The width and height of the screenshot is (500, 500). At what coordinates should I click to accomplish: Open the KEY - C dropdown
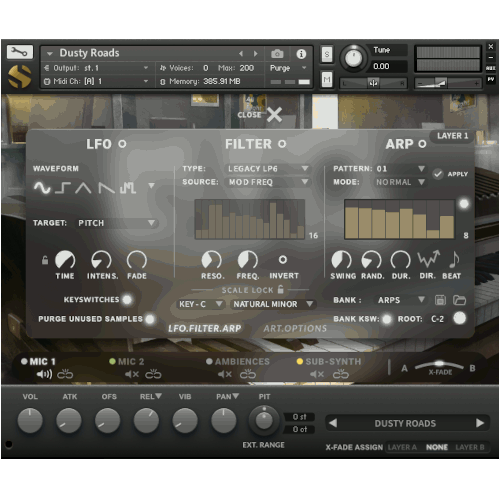click(x=201, y=304)
